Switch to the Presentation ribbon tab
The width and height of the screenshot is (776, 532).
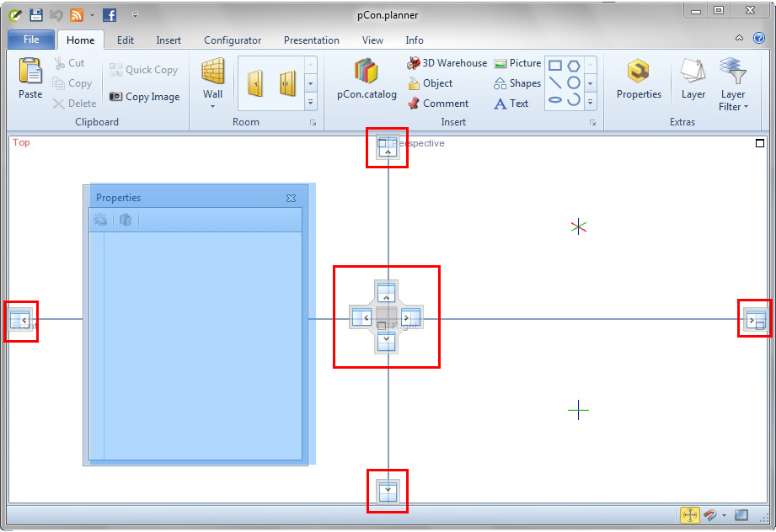coord(311,40)
